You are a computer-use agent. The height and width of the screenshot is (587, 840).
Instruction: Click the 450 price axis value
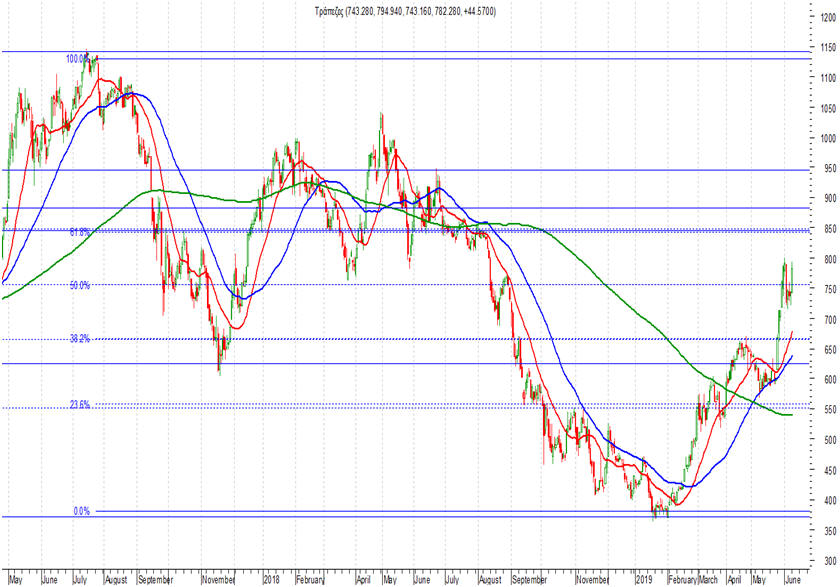[x=830, y=470]
